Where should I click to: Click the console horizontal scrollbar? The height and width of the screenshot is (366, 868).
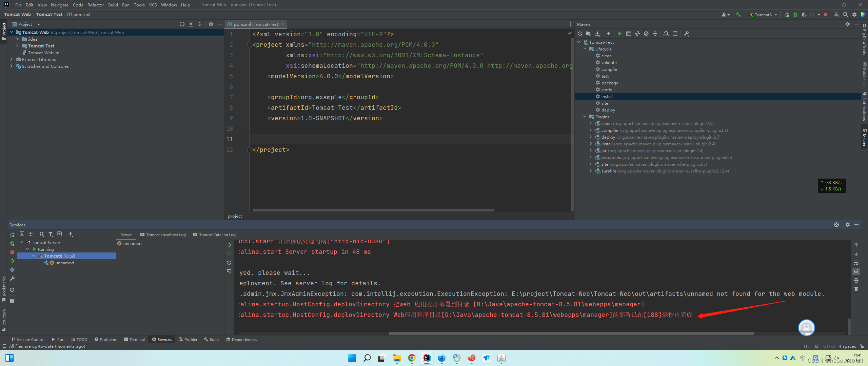(x=571, y=333)
